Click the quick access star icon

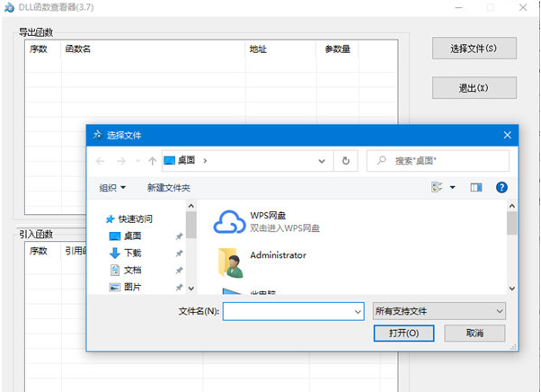click(110, 219)
